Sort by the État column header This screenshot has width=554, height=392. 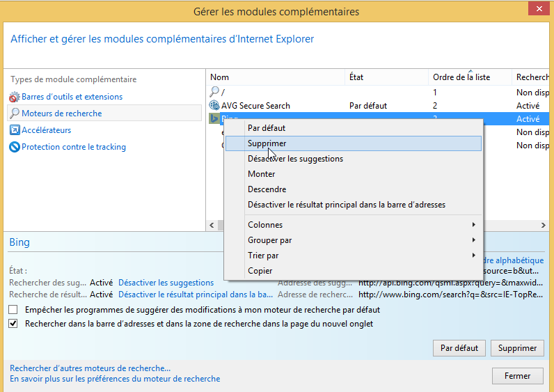click(386, 77)
